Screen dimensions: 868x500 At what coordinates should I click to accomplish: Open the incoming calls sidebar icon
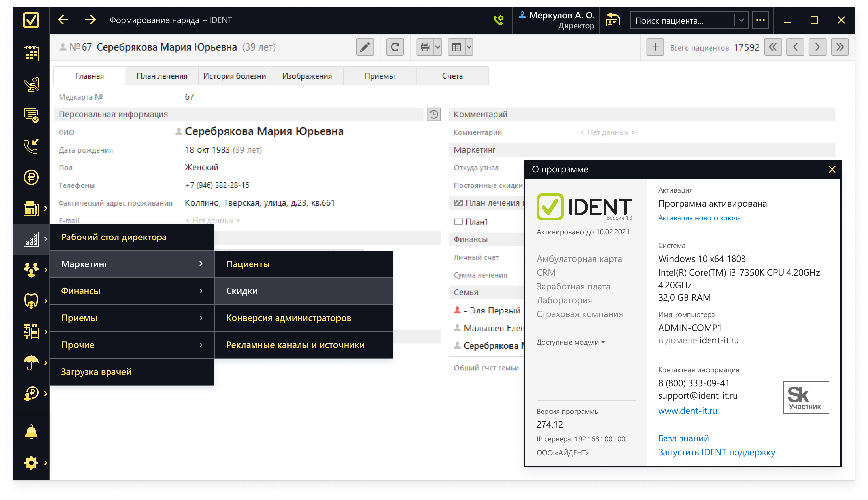pos(31,146)
